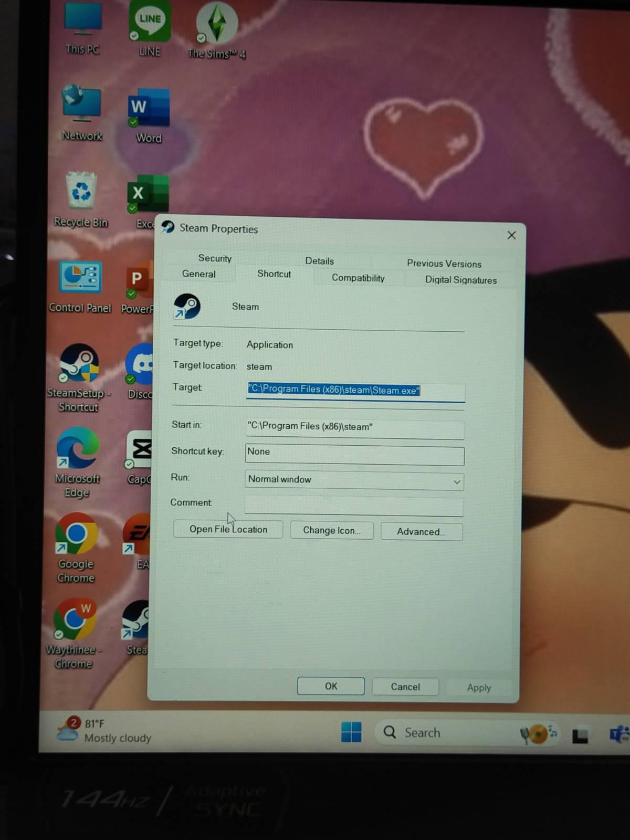630x840 pixels.
Task: Focus the Shortcut key field
Action: pyautogui.click(x=355, y=455)
